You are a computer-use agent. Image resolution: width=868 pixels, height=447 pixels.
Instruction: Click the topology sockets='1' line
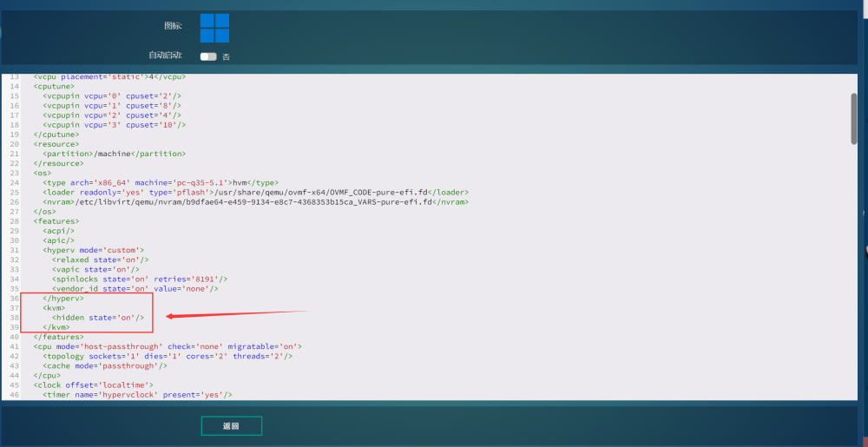(168, 356)
